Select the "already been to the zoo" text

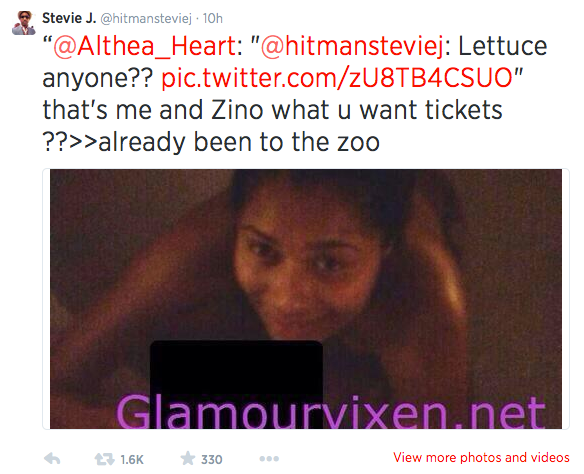pos(239,143)
